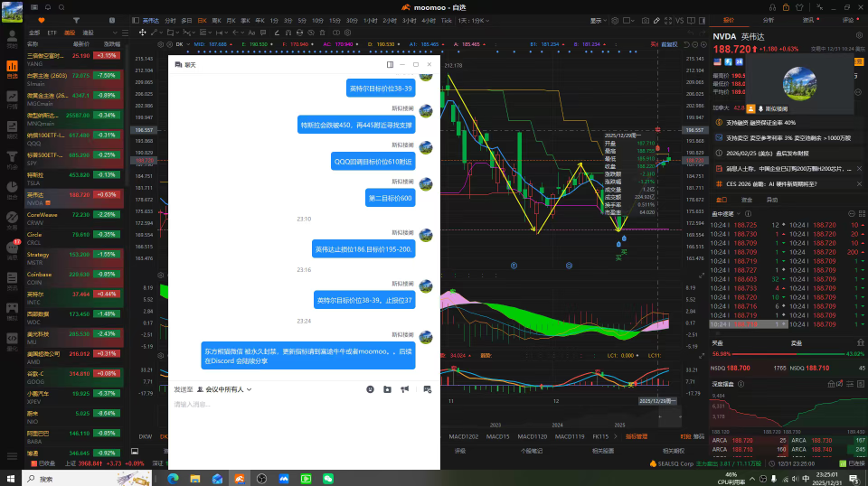Open the 2026/02/25 earnings date notice

point(768,154)
